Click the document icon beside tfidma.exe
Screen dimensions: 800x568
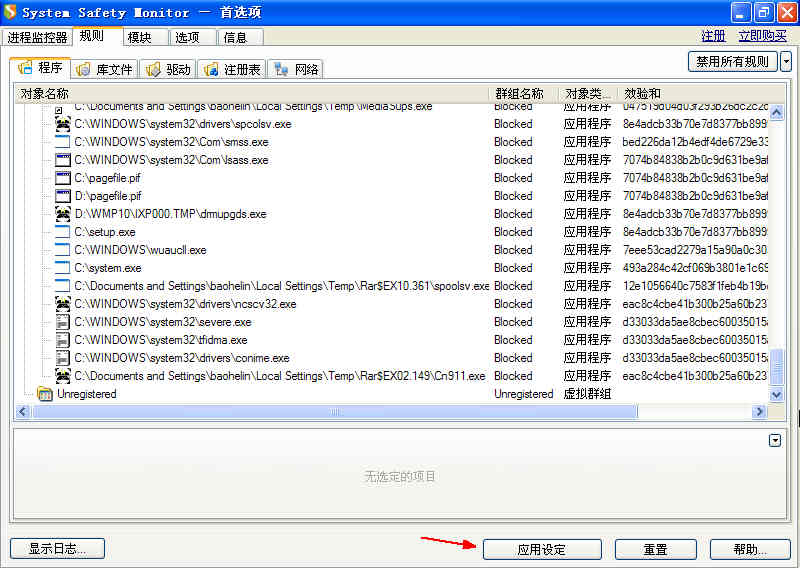click(62, 340)
